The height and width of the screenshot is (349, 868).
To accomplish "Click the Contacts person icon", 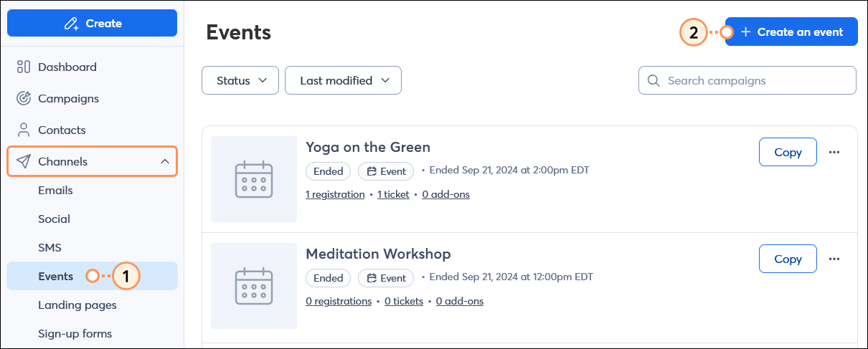I will [x=24, y=130].
